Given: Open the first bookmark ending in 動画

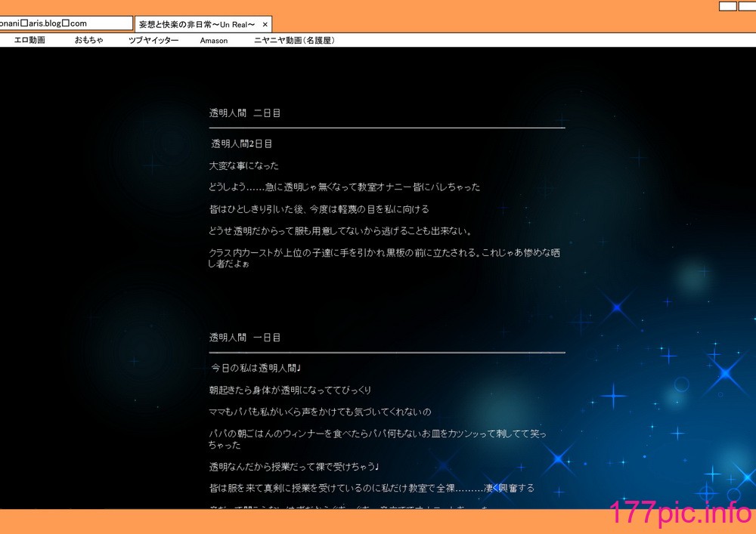Looking at the screenshot, I should click(29, 41).
